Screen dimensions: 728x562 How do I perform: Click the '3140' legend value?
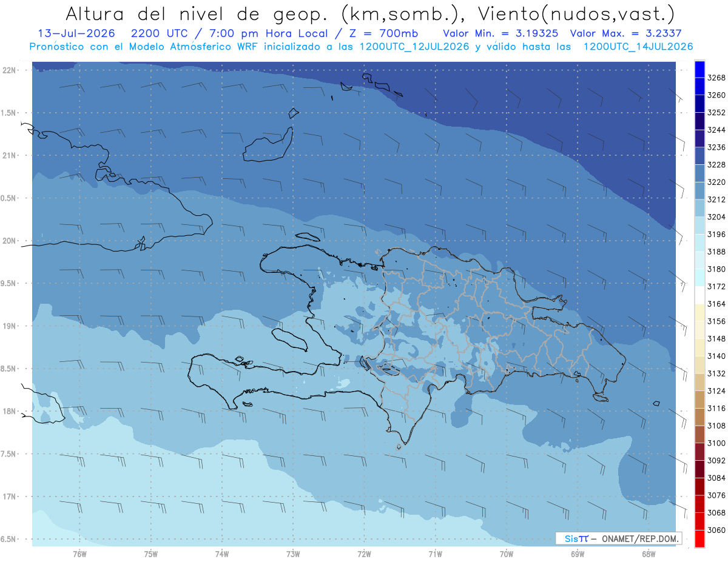coord(716,356)
